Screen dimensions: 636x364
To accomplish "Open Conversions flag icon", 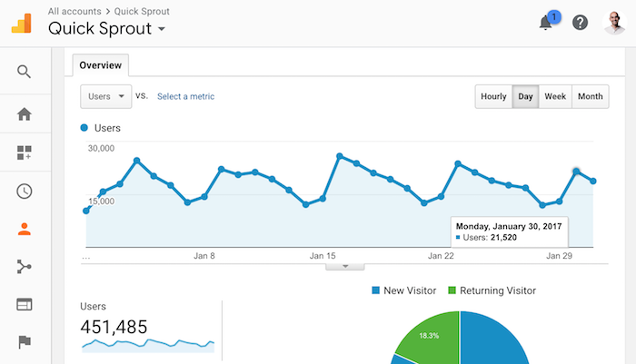I will tap(25, 341).
